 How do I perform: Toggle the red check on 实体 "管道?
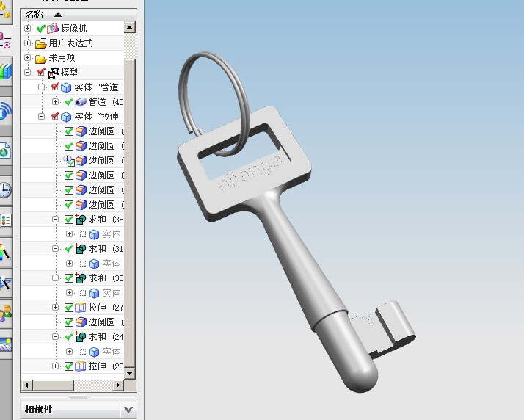[55, 87]
